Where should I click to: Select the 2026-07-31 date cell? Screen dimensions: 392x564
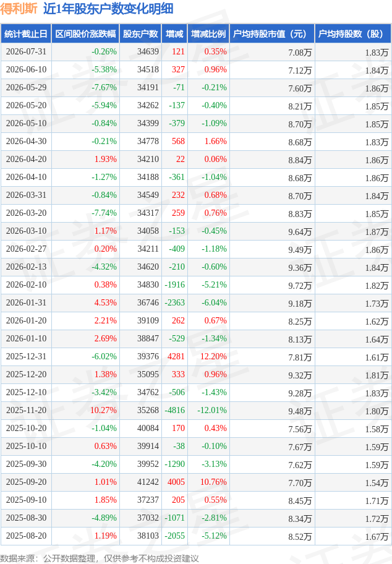[x=26, y=52]
